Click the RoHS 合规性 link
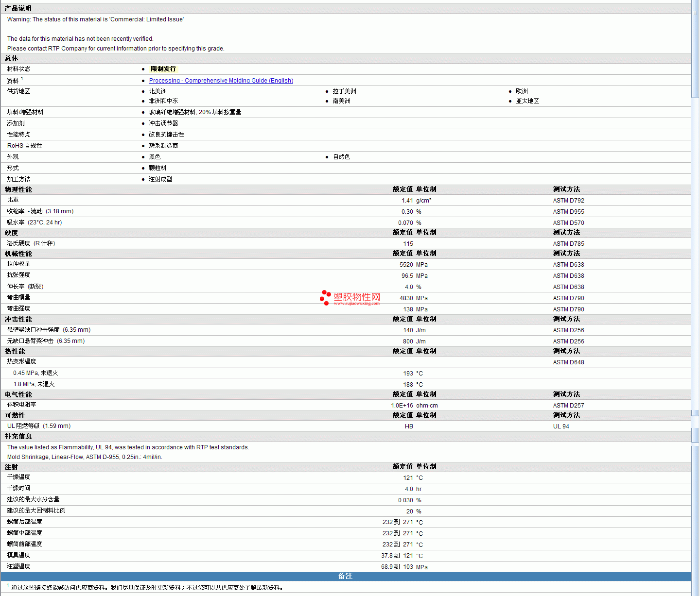Image resolution: width=700 pixels, height=596 pixels. [x=24, y=146]
